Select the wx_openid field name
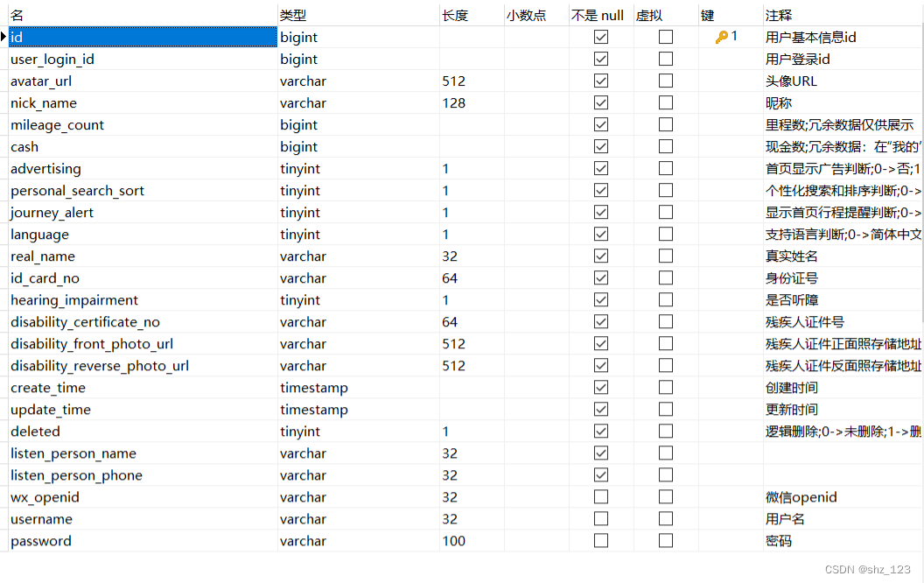Screen dimensions: 924x583 [45, 497]
